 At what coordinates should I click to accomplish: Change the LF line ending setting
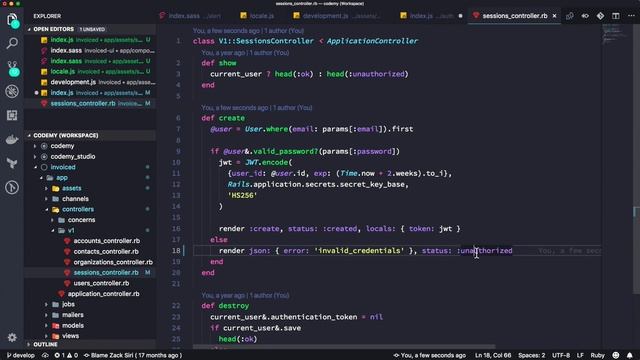(580, 356)
